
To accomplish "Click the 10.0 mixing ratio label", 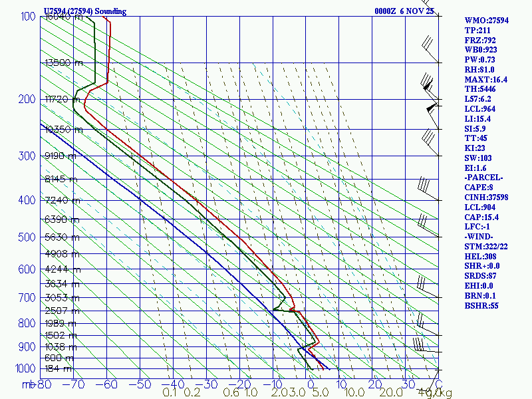I will [x=355, y=392].
